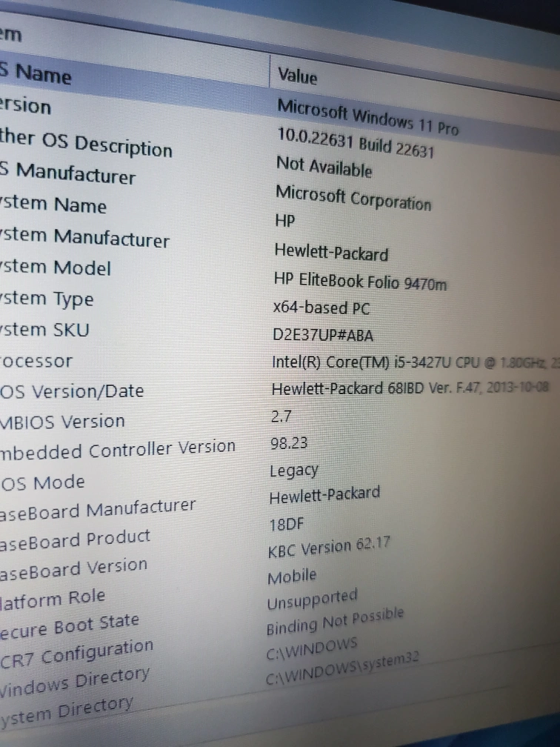This screenshot has height=747, width=560.
Task: Select the 'KBC Version 62.17' value
Action: 329,546
